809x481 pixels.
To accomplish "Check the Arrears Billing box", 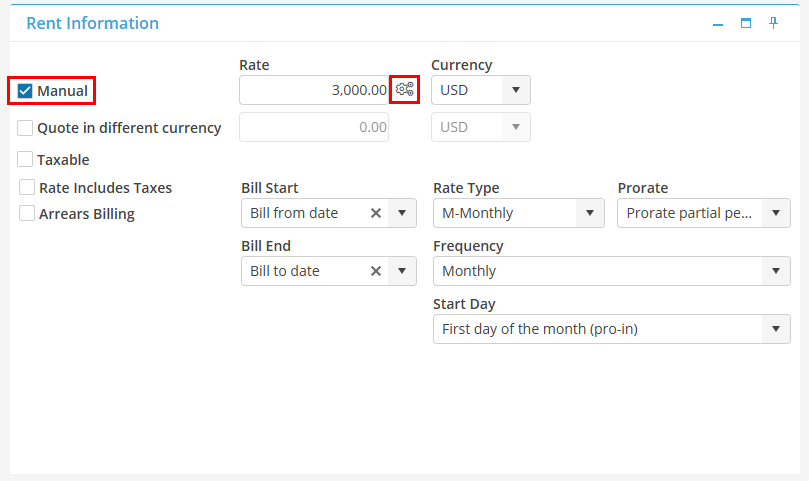I will tap(28, 214).
